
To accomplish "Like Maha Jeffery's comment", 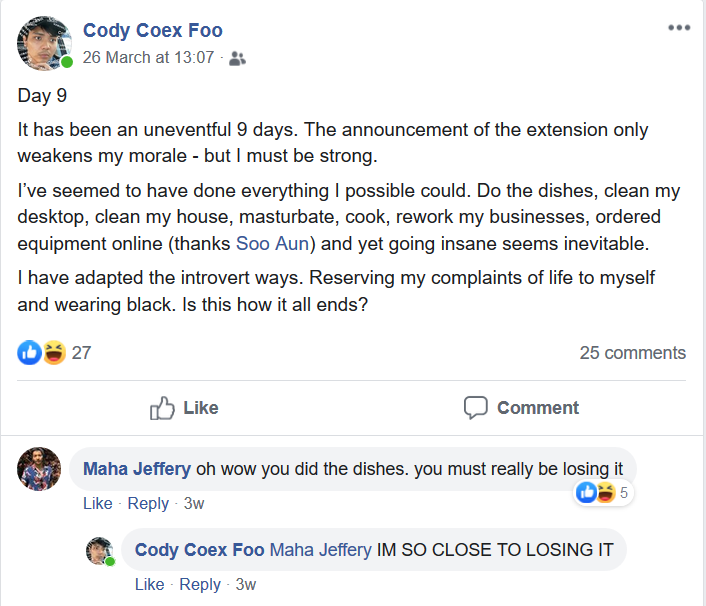I will (x=97, y=503).
